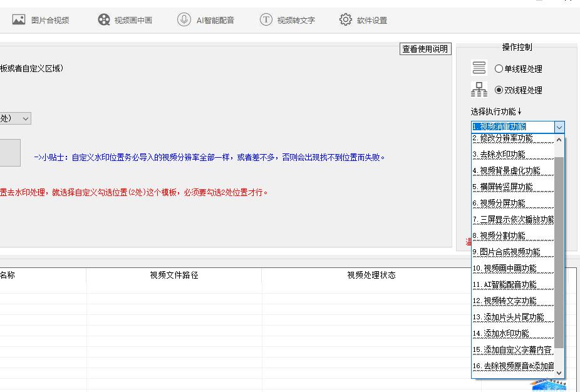Choose 9.图片合成视频功能 from list
Viewport: 580px width, 392px height.
513,252
